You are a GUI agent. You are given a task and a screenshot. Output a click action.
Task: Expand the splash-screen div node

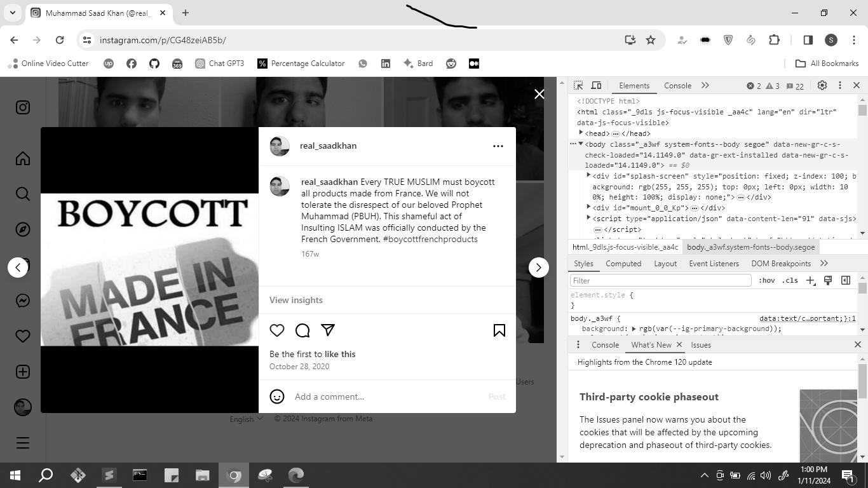tap(588, 175)
